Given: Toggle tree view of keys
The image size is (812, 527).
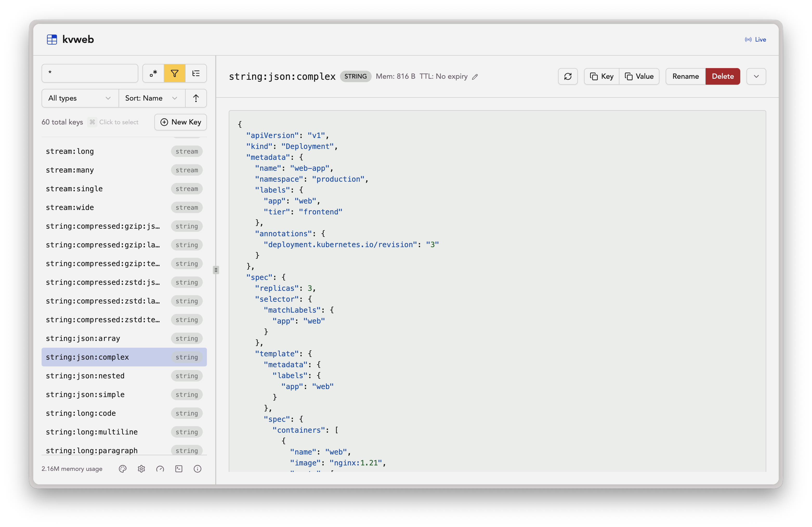Looking at the screenshot, I should click(x=196, y=73).
